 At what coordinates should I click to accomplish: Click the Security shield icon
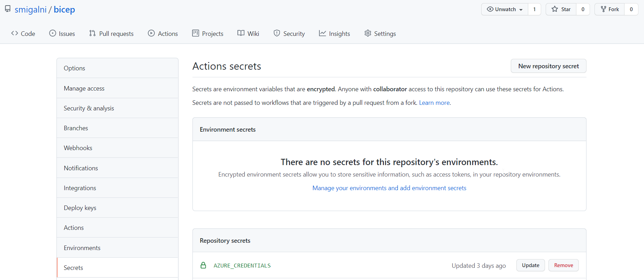pyautogui.click(x=277, y=33)
